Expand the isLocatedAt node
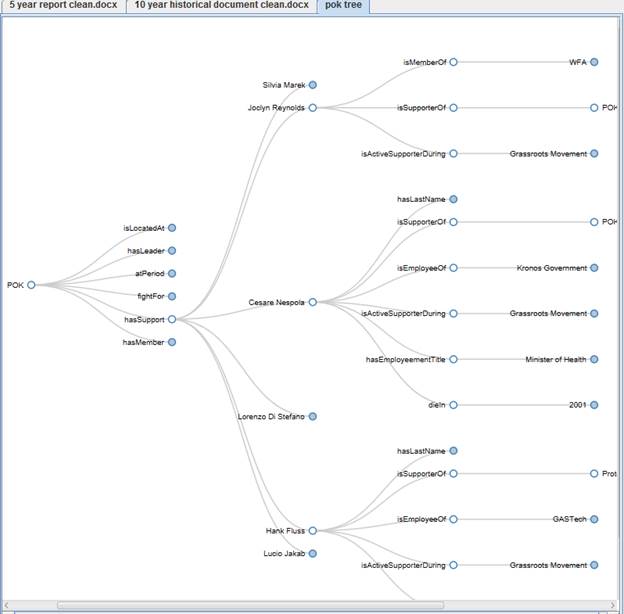This screenshot has width=624, height=614. pos(172,228)
